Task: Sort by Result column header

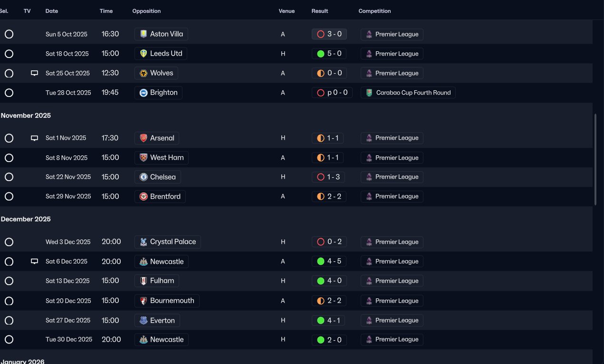Action: tap(320, 11)
